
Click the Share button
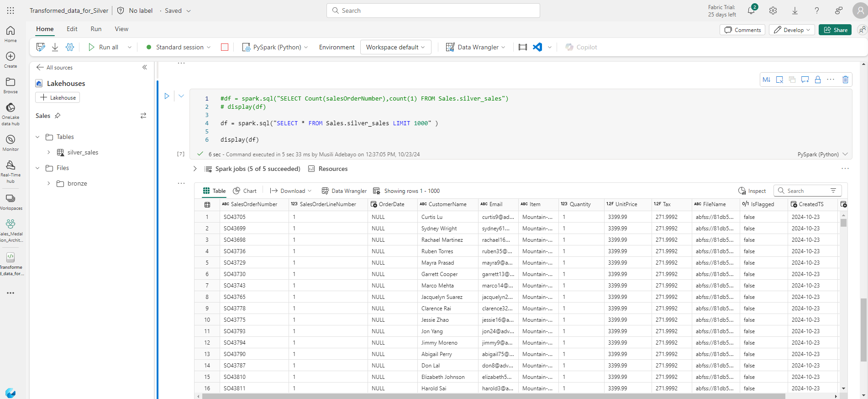835,30
